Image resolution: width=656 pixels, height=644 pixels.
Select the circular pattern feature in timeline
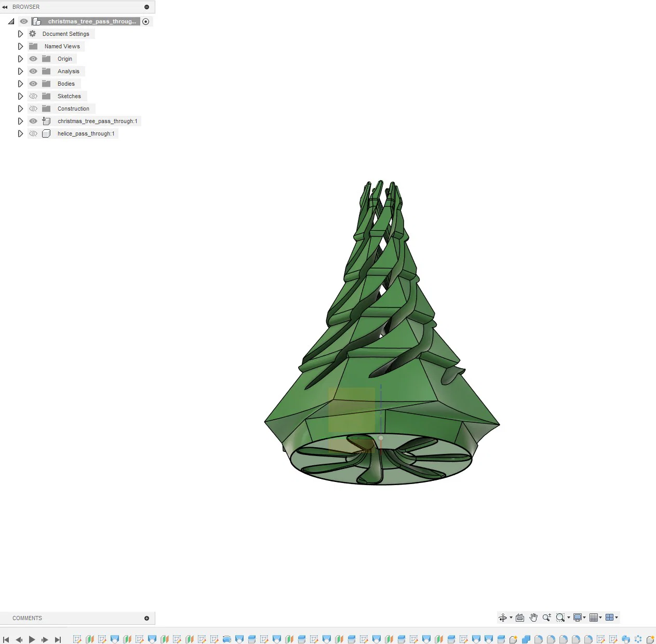(638, 639)
